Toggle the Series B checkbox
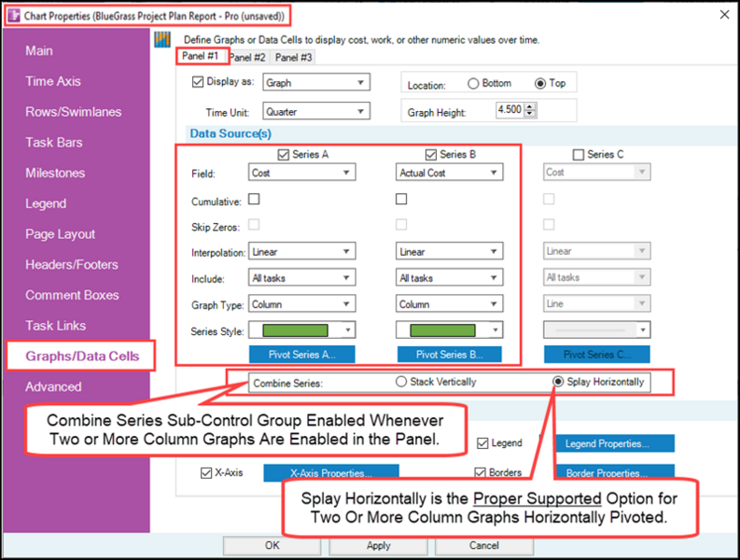Image resolution: width=740 pixels, height=560 pixels. (431, 154)
